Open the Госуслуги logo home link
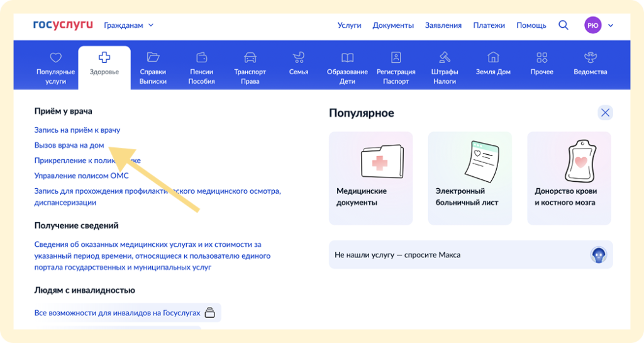 click(x=63, y=25)
